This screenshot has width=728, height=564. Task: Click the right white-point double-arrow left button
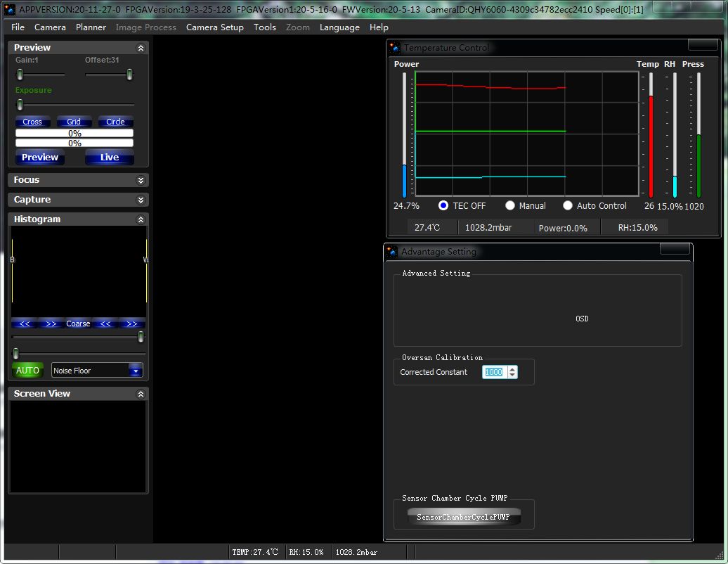point(105,323)
